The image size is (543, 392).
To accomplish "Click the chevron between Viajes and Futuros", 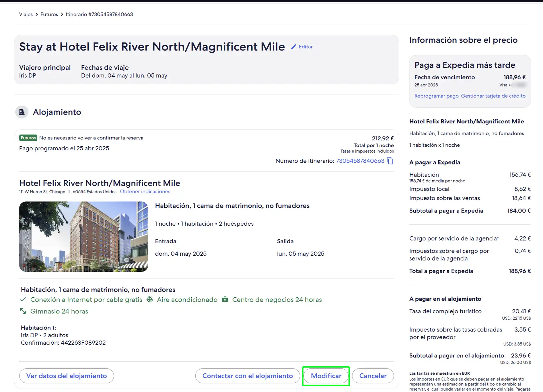I will (x=37, y=14).
